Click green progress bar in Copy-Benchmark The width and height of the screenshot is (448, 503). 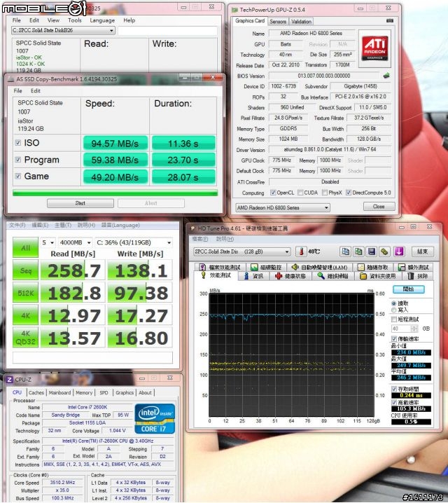(x=115, y=193)
